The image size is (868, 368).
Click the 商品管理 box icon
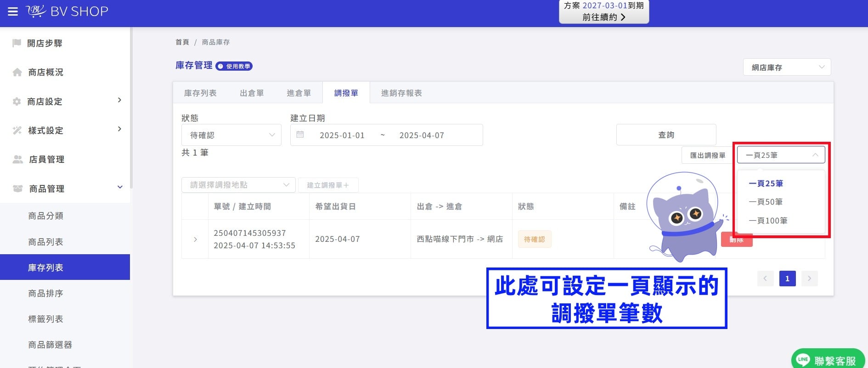[18, 189]
